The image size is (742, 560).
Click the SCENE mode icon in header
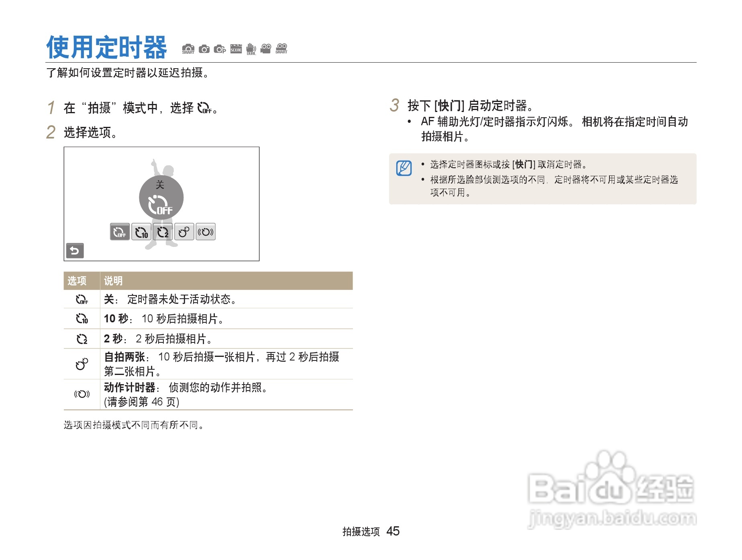coord(236,49)
